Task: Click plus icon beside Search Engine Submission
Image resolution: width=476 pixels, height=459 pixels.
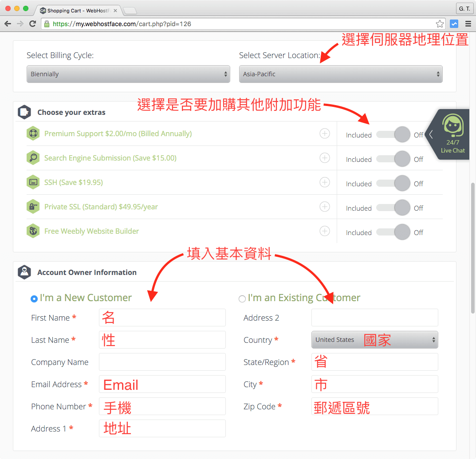Action: [325, 158]
